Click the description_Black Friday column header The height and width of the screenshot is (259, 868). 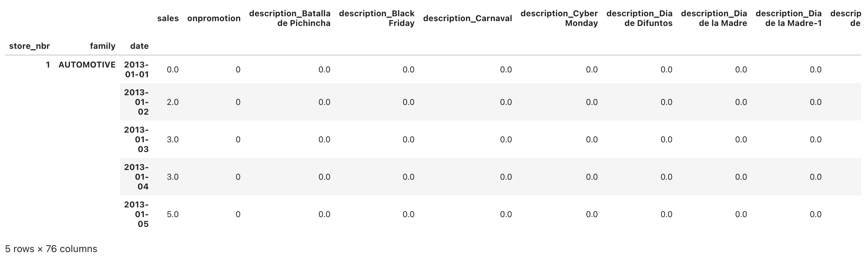pos(377,18)
